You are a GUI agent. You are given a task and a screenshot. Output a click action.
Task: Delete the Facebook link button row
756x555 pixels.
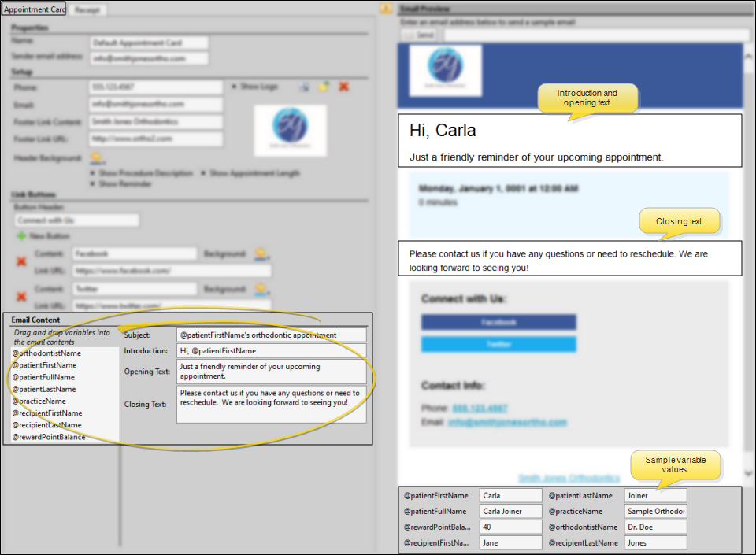(22, 261)
